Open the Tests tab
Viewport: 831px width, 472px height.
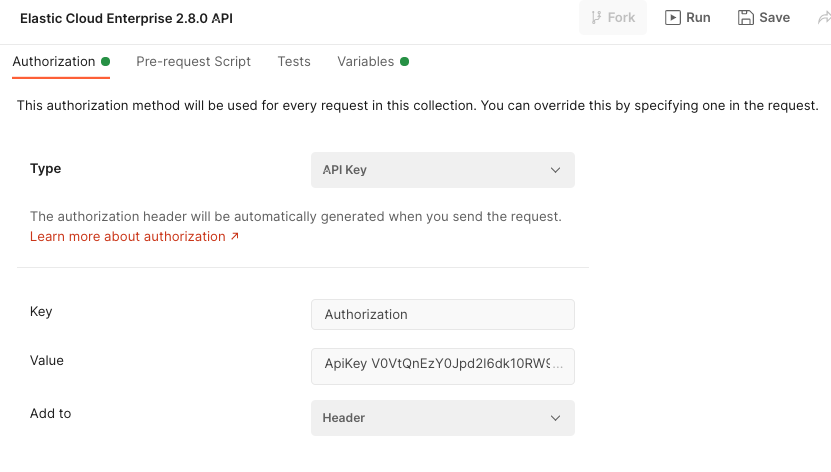pyautogui.click(x=294, y=62)
